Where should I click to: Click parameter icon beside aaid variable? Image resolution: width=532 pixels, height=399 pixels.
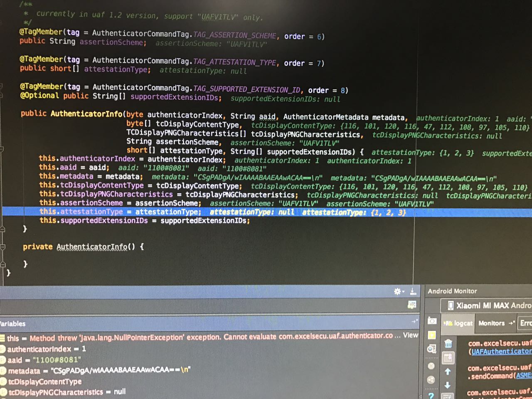2,360
